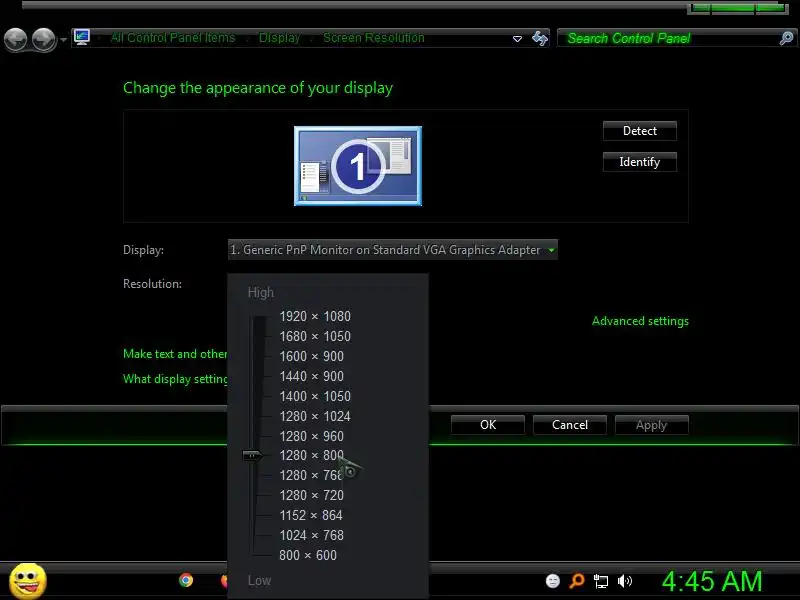This screenshot has width=800, height=600.
Task: Open the smiley face Start button
Action: click(28, 581)
